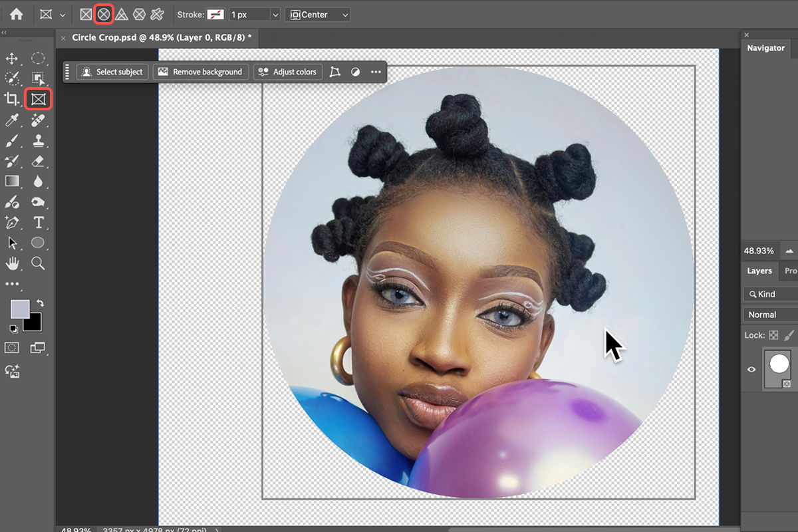Pick the Eyedropper tool

click(12, 120)
